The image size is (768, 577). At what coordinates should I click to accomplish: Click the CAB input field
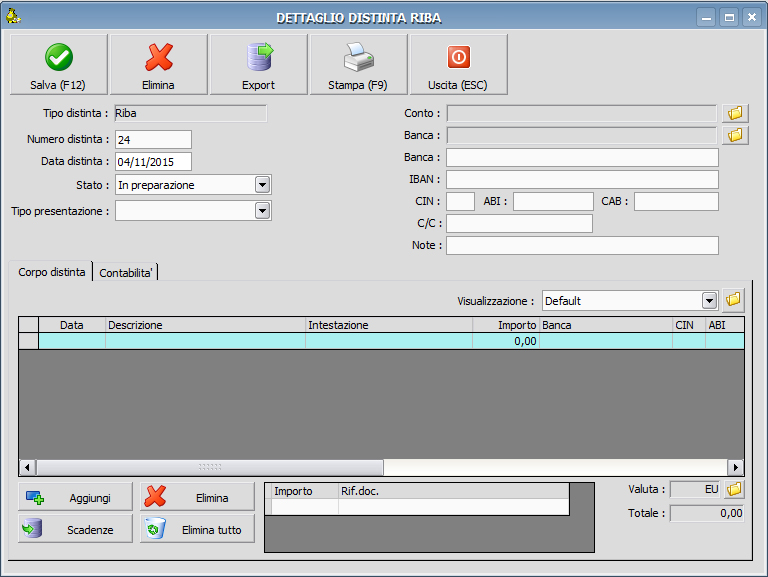(x=676, y=201)
